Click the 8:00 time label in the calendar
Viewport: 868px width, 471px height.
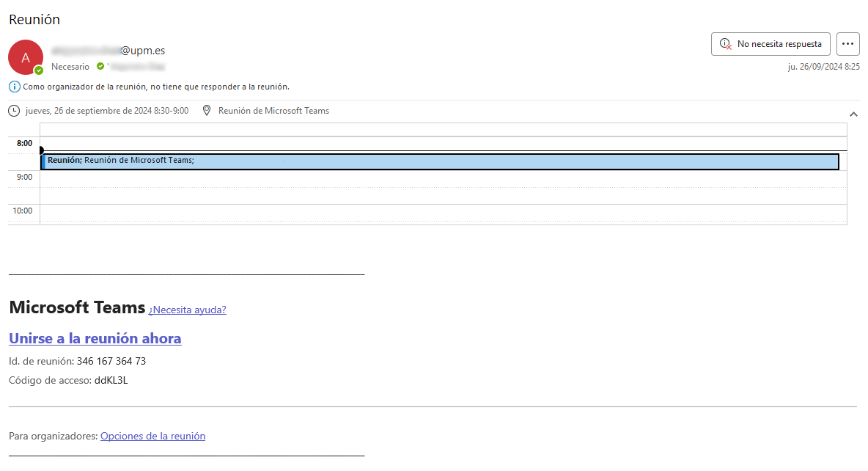(x=24, y=144)
